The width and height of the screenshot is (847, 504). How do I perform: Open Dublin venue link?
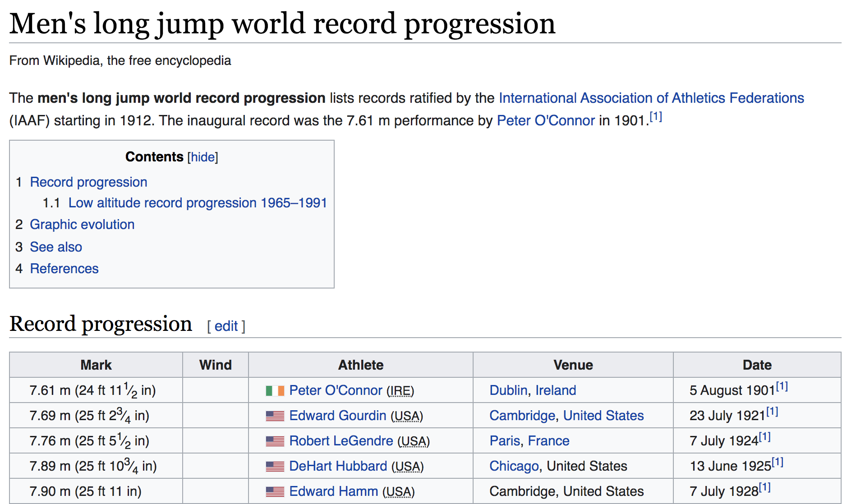point(508,390)
